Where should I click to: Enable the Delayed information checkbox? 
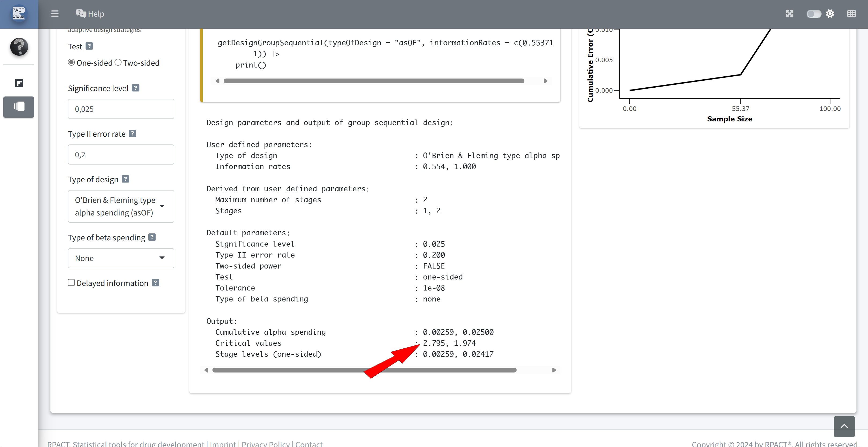(x=71, y=282)
